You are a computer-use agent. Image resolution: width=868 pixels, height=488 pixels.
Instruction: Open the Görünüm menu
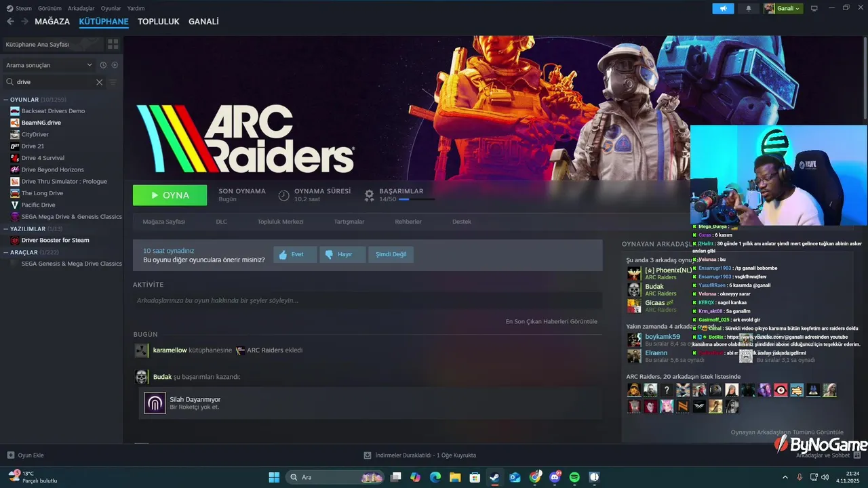(x=50, y=8)
